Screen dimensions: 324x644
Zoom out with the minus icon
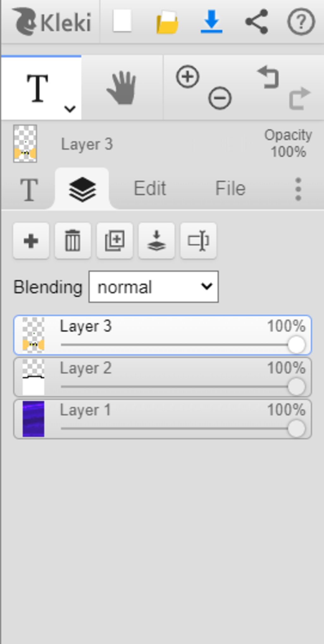click(x=220, y=98)
